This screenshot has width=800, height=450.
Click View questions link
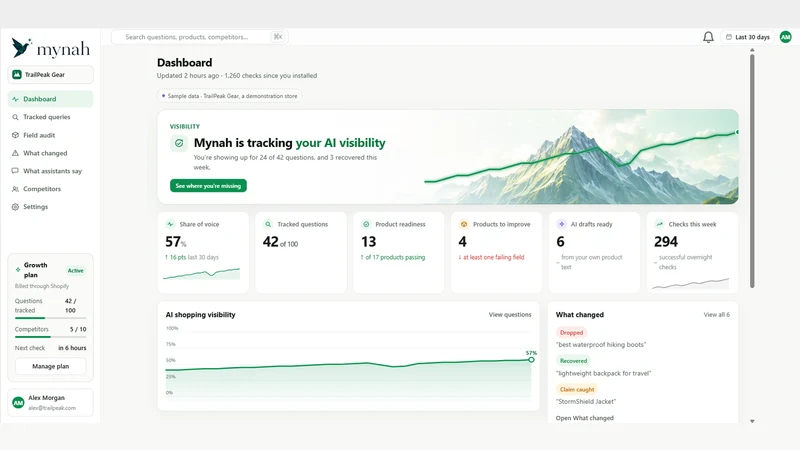pos(510,315)
